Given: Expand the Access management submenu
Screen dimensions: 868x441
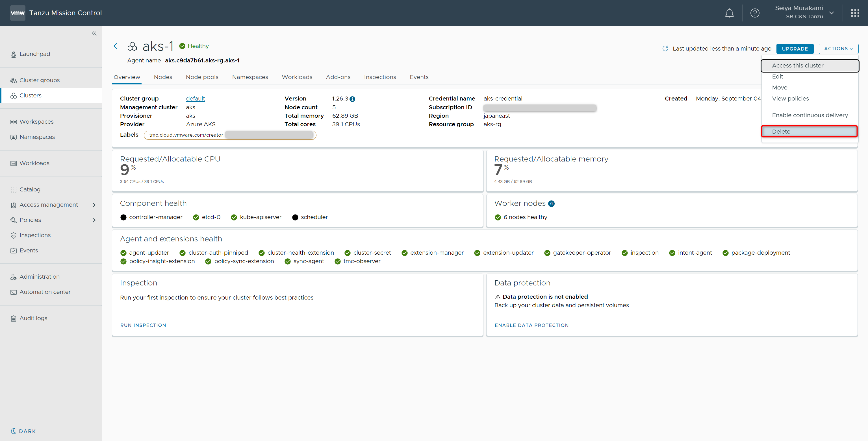Looking at the screenshot, I should [x=94, y=205].
